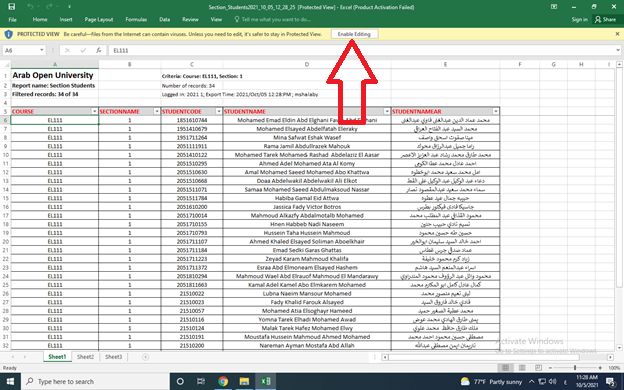Click cell Jassica Fady Victor Botros
The height and width of the screenshot is (390, 624).
pos(307,207)
